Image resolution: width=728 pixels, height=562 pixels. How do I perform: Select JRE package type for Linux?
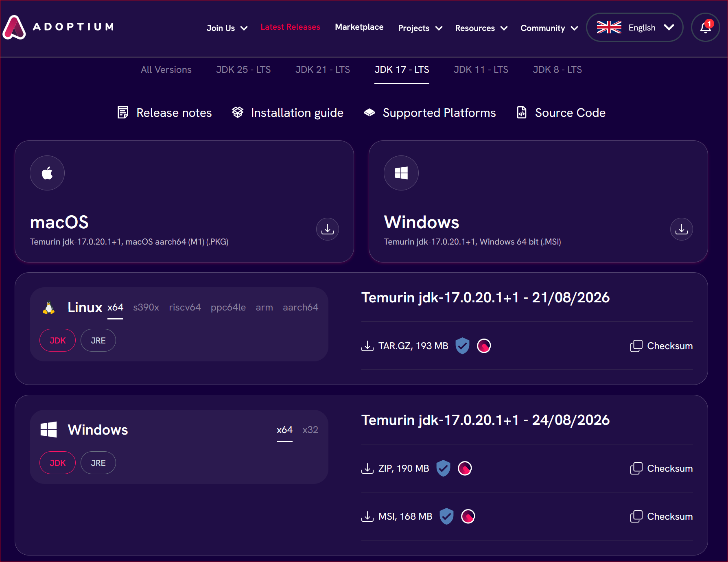98,340
